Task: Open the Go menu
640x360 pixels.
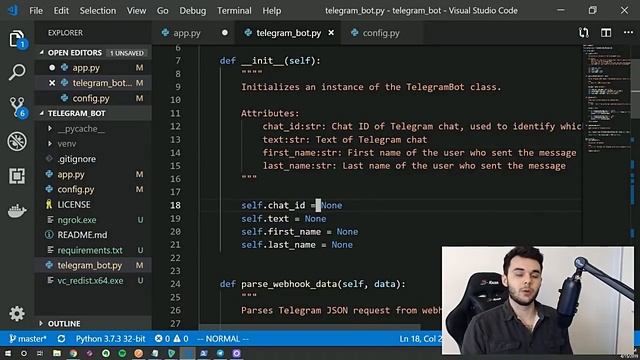Action: [x=162, y=11]
